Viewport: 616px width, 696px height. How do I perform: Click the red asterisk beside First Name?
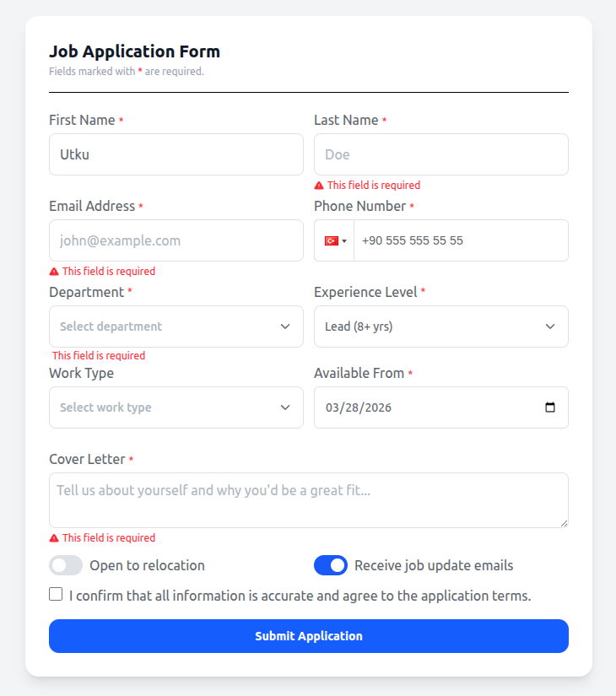tap(120, 119)
